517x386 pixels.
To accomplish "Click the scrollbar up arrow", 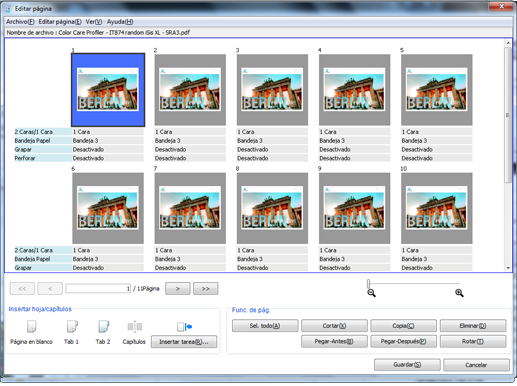I will (508, 43).
